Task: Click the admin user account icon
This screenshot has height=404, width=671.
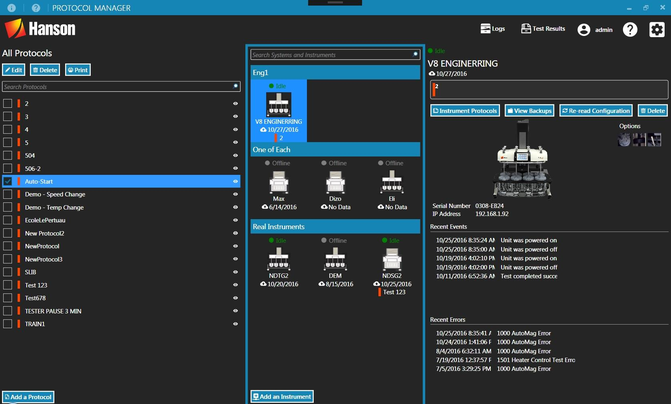Action: [584, 30]
